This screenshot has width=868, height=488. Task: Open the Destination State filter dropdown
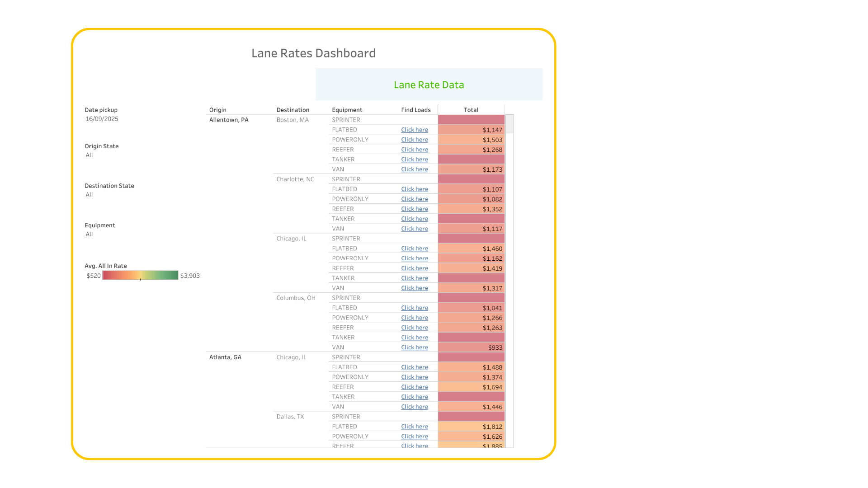90,195
